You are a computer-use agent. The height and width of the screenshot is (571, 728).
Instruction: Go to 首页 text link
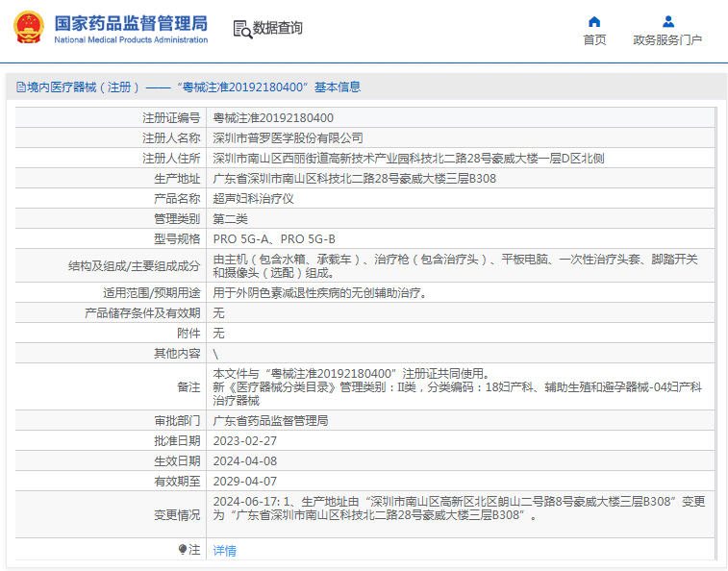pos(594,40)
